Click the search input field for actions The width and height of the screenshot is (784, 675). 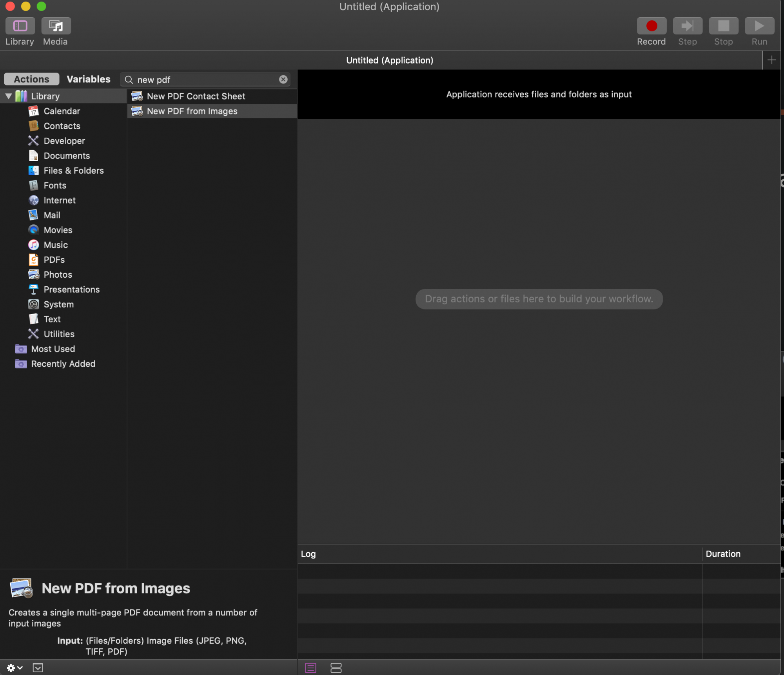pos(205,79)
